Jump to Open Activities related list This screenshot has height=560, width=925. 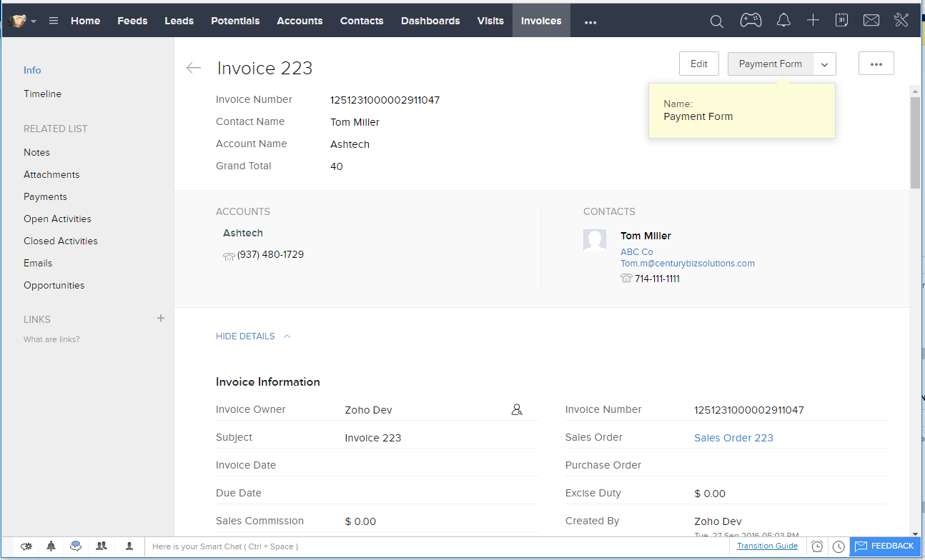point(57,219)
